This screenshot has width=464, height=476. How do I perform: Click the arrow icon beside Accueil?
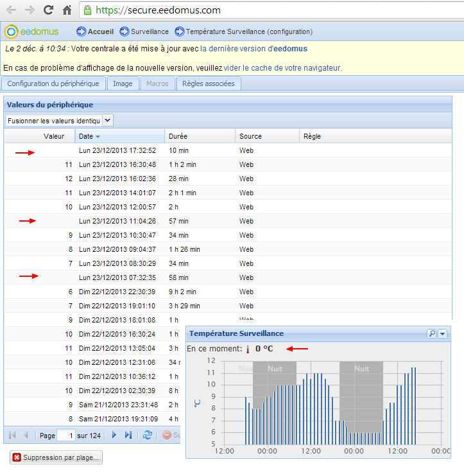(x=81, y=31)
